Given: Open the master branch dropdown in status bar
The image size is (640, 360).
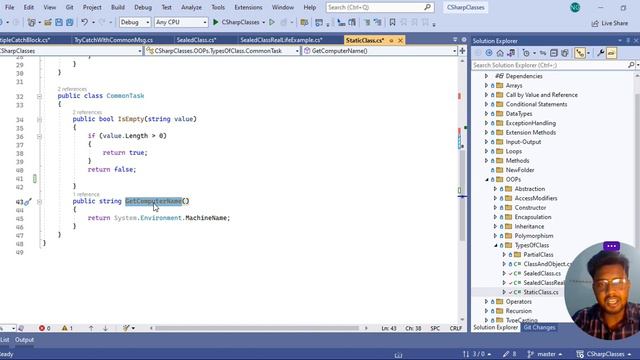Looking at the screenshot, I should (545, 354).
